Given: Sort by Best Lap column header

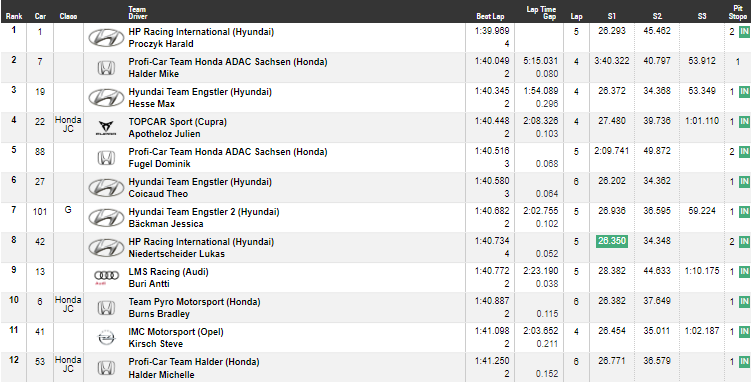Looking at the screenshot, I should (490, 16).
